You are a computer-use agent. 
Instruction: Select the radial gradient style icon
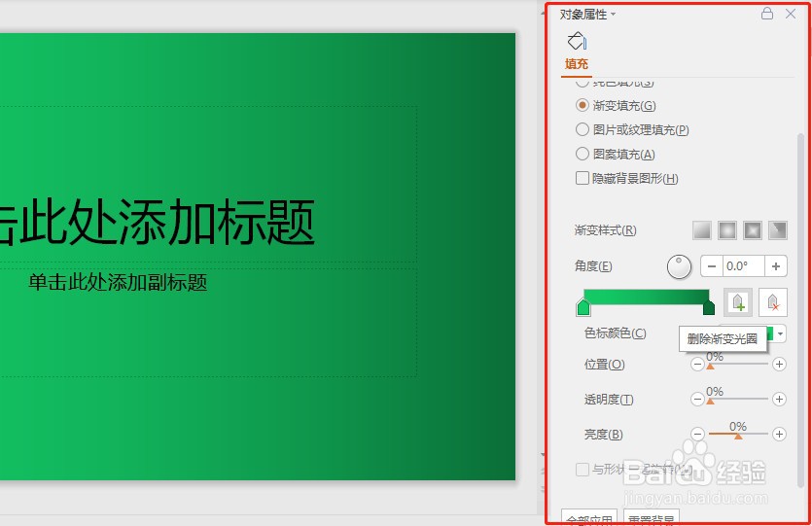727,229
